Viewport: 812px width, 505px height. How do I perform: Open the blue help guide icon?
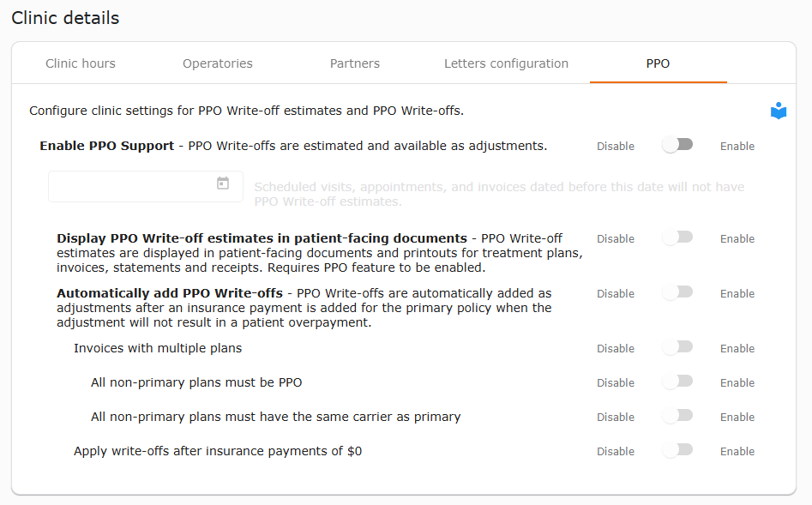[779, 111]
